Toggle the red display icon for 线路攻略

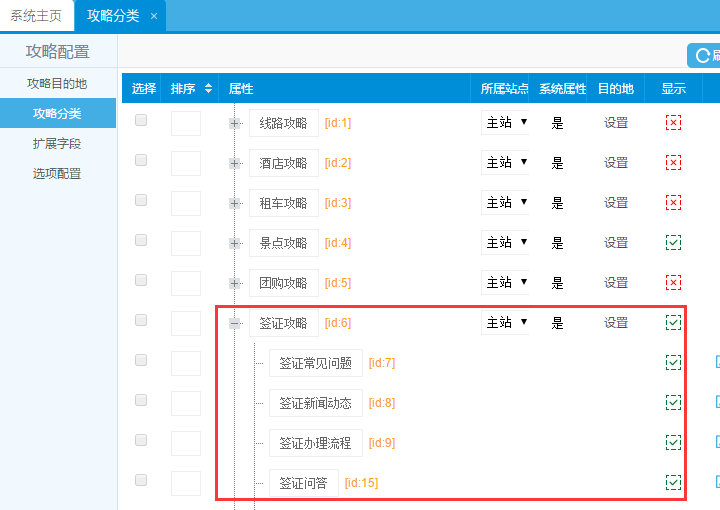673,123
